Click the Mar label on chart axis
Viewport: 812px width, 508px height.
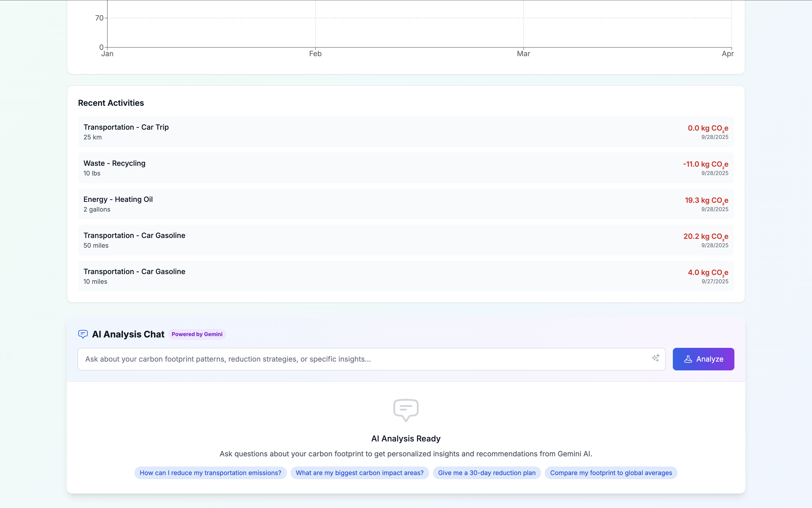tap(523, 54)
